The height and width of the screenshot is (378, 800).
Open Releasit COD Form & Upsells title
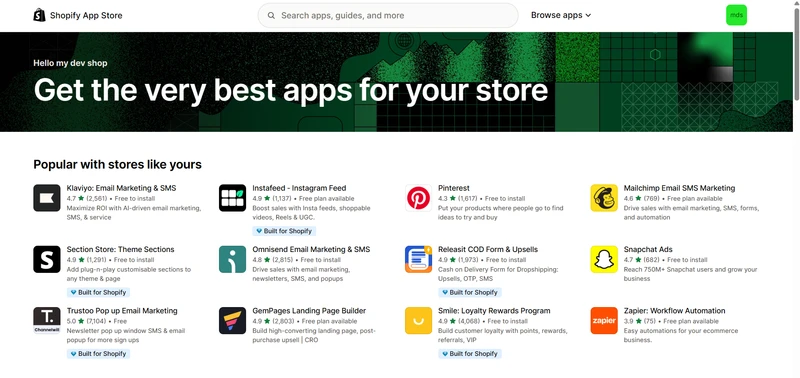[x=488, y=249]
